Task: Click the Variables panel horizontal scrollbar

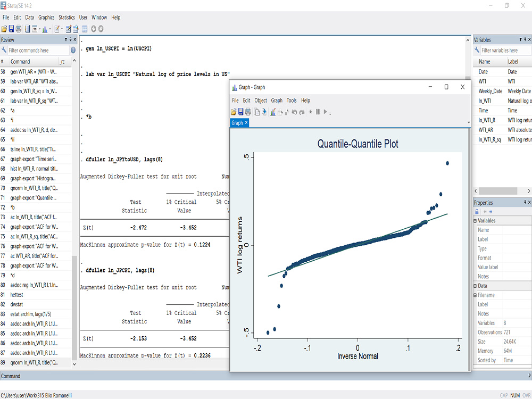Action: [498, 191]
